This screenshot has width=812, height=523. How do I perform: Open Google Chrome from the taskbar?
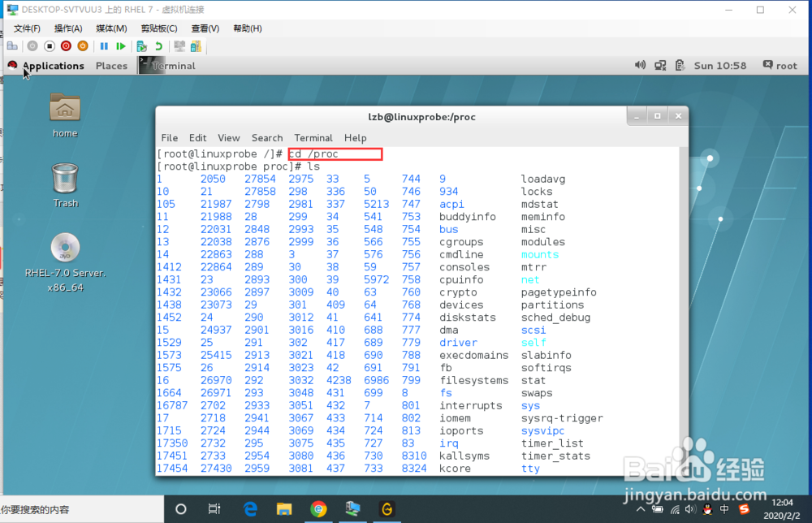(x=318, y=509)
